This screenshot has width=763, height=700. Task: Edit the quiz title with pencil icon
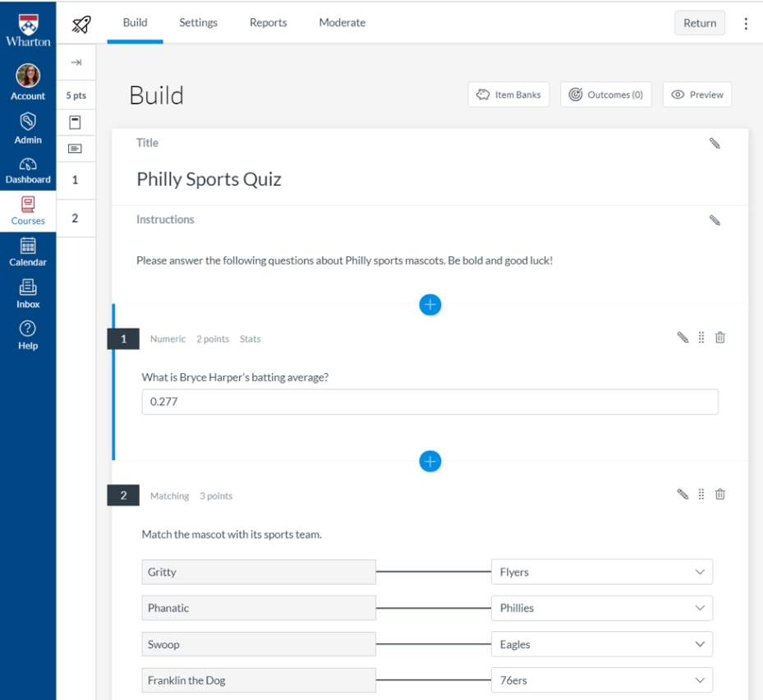715,143
